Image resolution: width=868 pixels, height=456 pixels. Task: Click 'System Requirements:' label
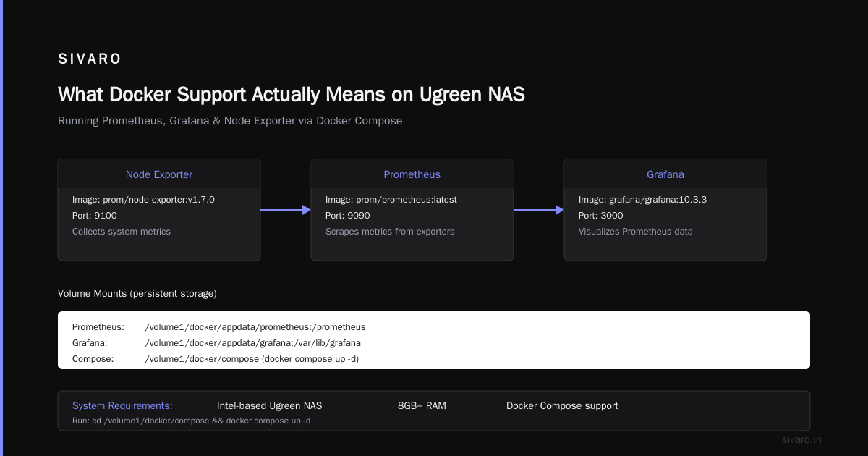(122, 405)
